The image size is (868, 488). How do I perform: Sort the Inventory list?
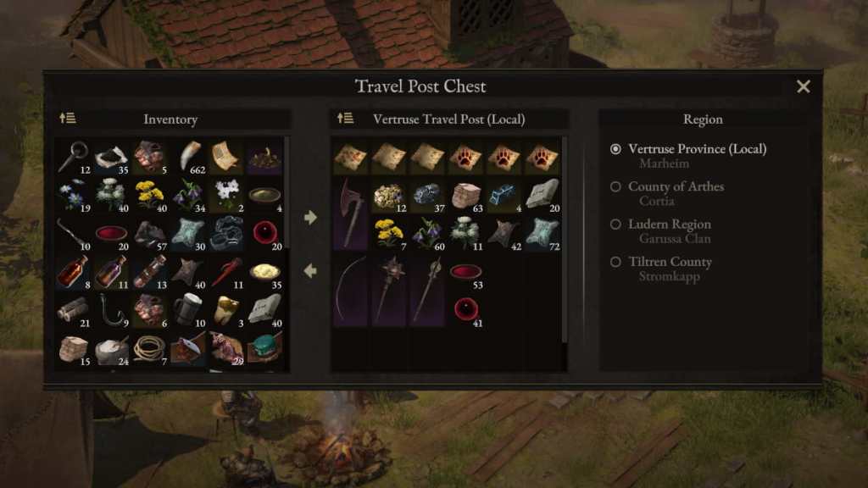[68, 118]
